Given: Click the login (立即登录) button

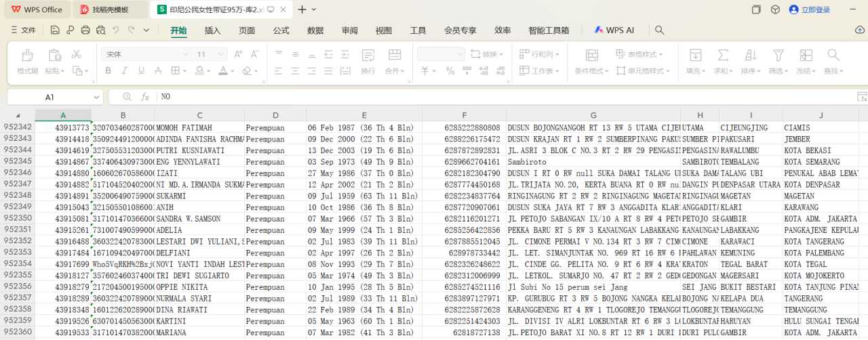Looking at the screenshot, I should click(810, 9).
